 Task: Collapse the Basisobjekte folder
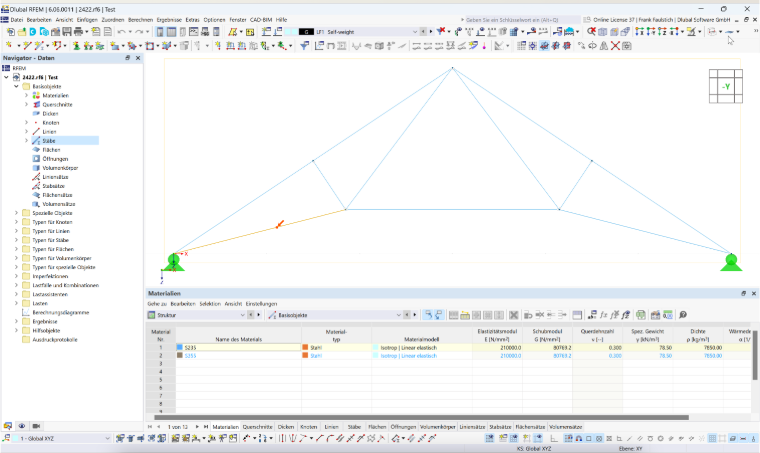(x=16, y=86)
